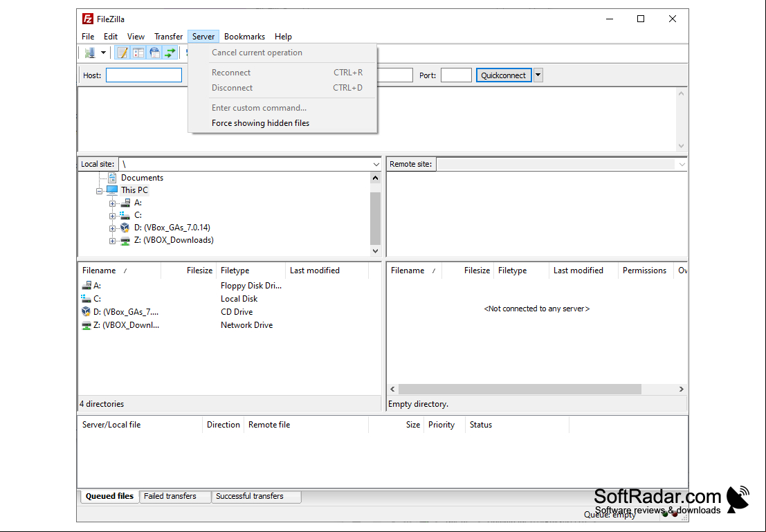Select Enter custom command entry

pyautogui.click(x=282, y=108)
